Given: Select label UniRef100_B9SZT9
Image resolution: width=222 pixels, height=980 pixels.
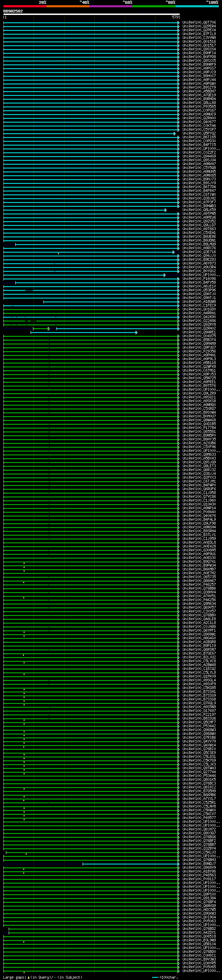Looking at the screenshot, I should coord(199,88).
